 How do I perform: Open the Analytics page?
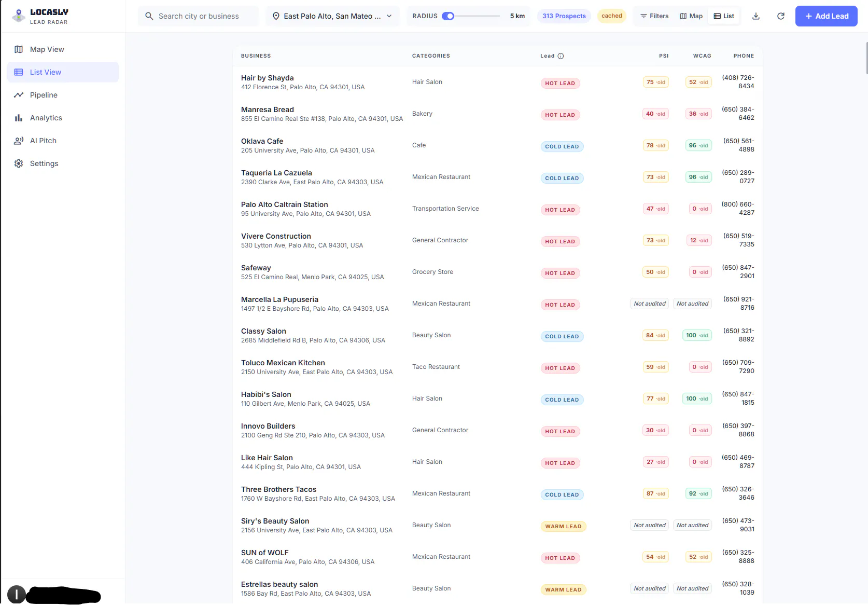pyautogui.click(x=63, y=118)
